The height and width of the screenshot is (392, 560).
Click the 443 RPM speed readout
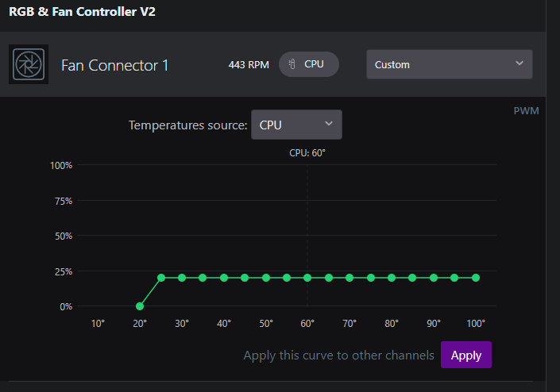[249, 64]
